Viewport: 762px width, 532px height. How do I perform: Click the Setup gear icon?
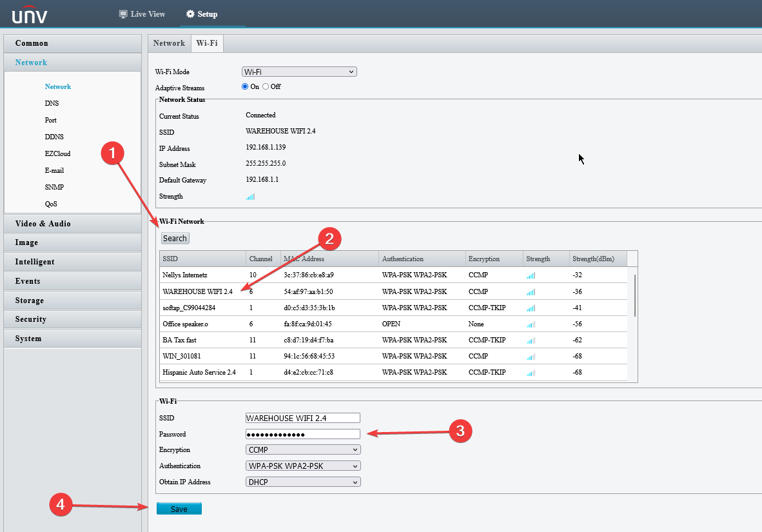pyautogui.click(x=191, y=14)
